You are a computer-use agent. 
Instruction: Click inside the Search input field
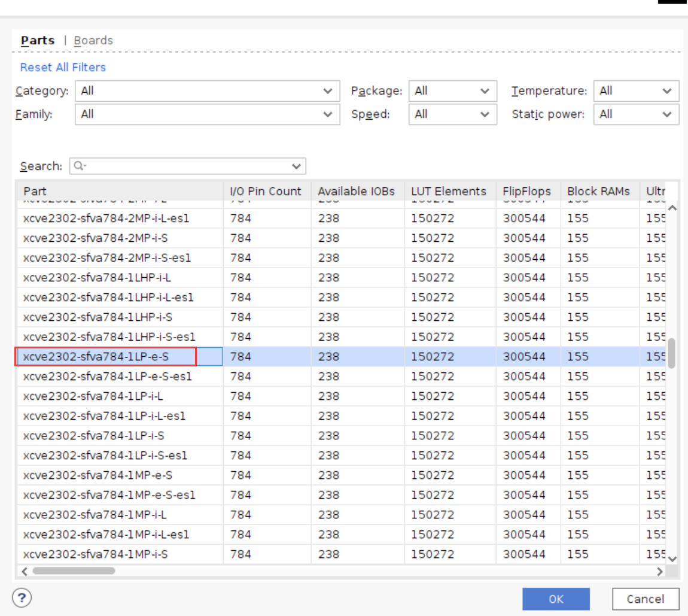click(x=187, y=166)
